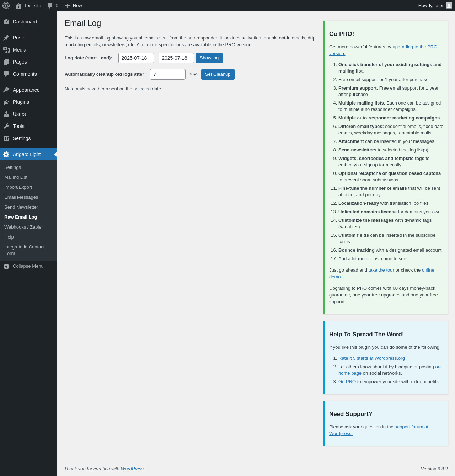Click the Test site home icon
This screenshot has width=455, height=476.
click(x=18, y=6)
